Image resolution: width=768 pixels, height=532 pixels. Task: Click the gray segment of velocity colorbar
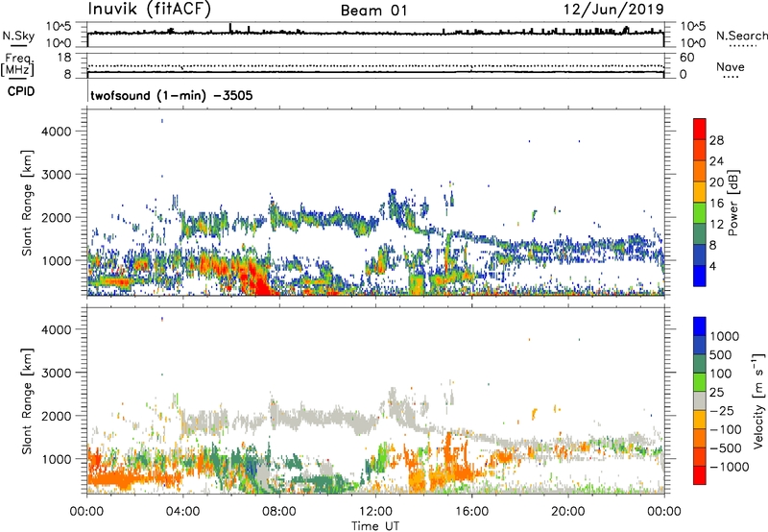pyautogui.click(x=700, y=400)
